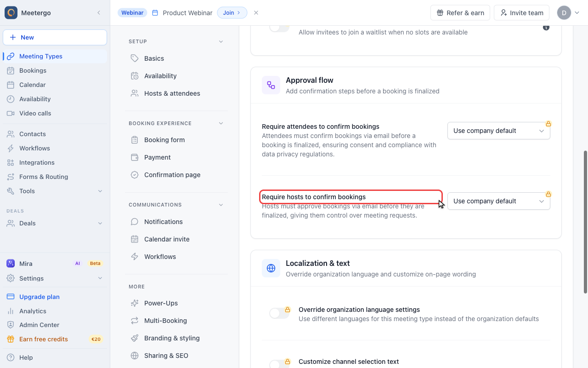Collapse the sidebar with the chevron
The image size is (588, 368).
(x=99, y=13)
